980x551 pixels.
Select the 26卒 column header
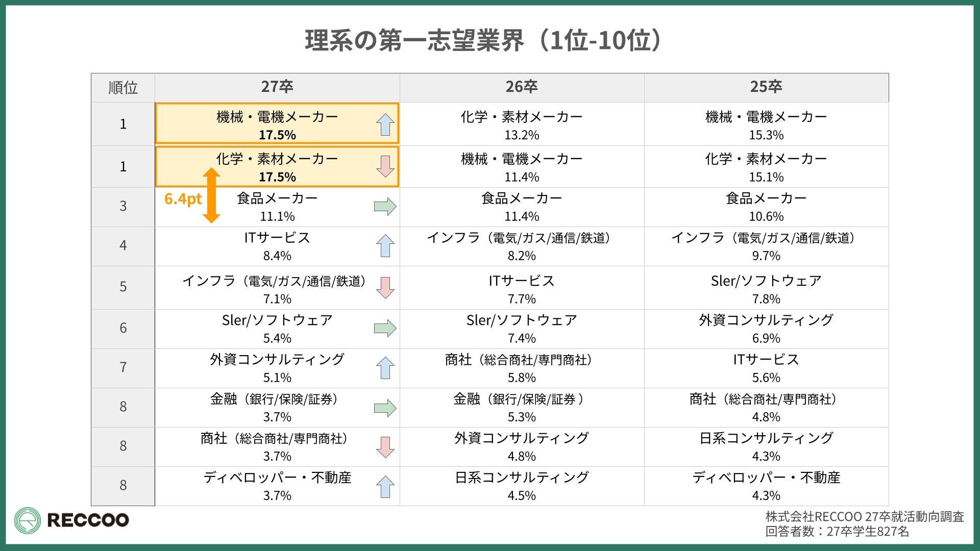click(522, 87)
